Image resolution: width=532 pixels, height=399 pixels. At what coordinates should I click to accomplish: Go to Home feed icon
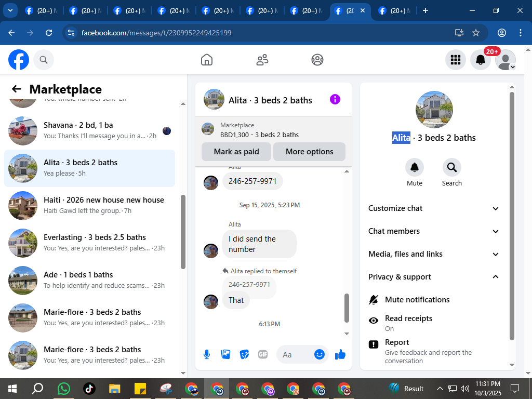coord(207,60)
